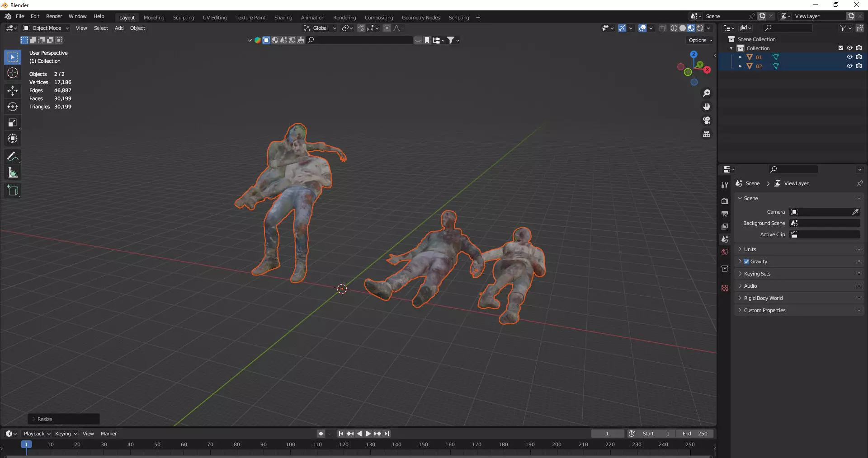This screenshot has width=868, height=458.
Task: Open the Texture properties tab
Action: click(x=725, y=288)
